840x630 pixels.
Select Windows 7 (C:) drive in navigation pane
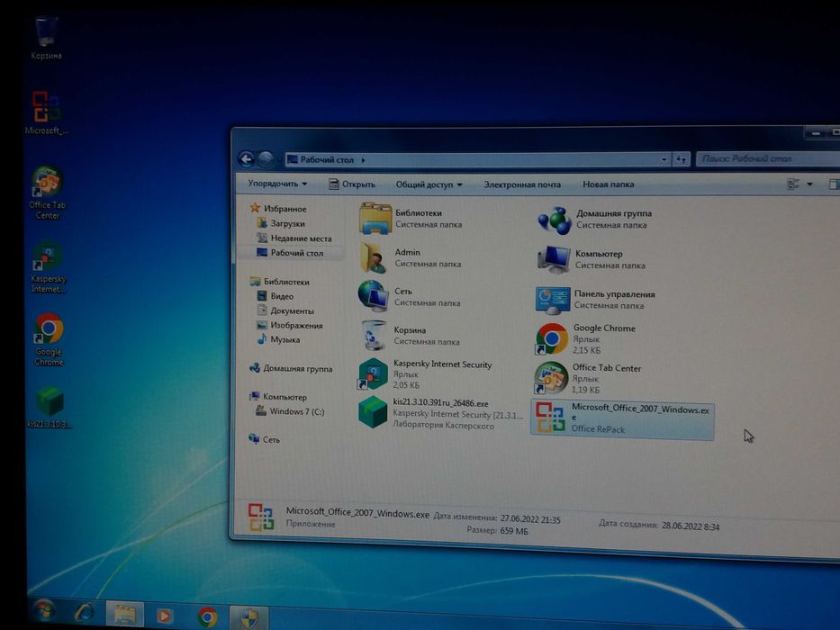point(290,411)
